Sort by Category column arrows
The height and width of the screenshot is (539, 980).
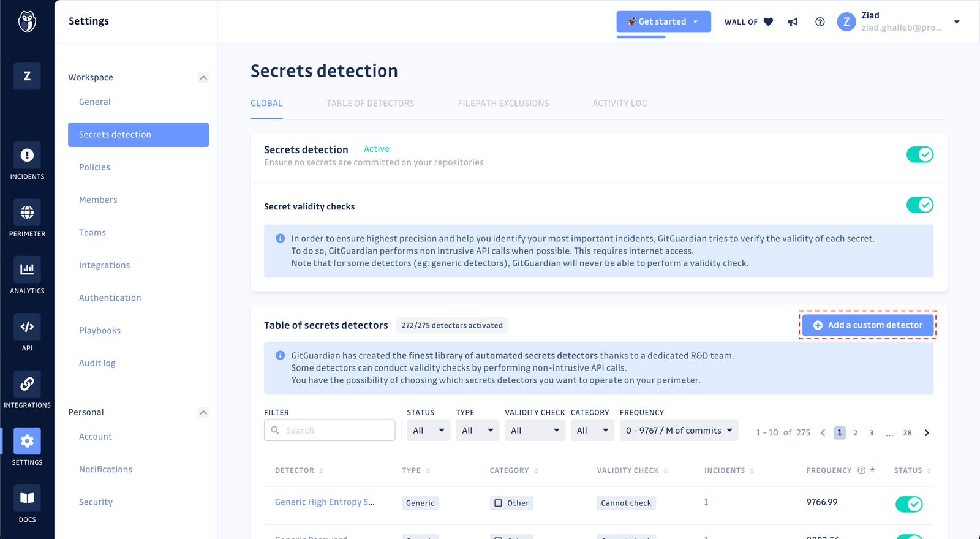coord(536,470)
